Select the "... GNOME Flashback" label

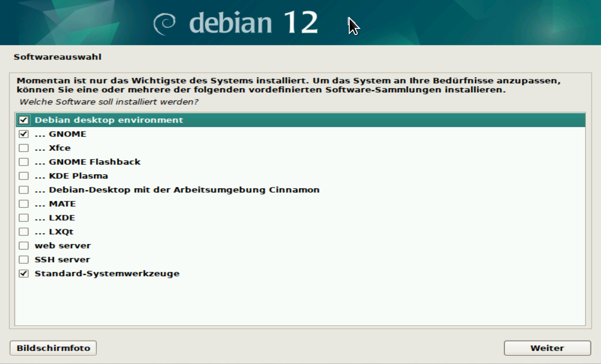click(x=88, y=162)
